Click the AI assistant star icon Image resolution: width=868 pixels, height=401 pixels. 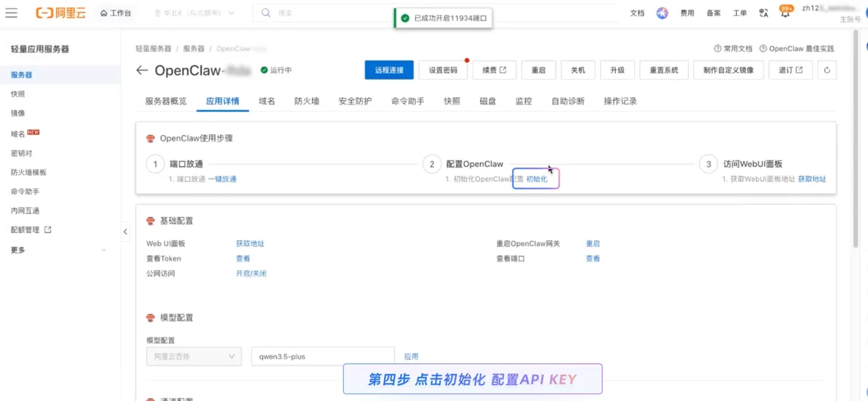[662, 14]
